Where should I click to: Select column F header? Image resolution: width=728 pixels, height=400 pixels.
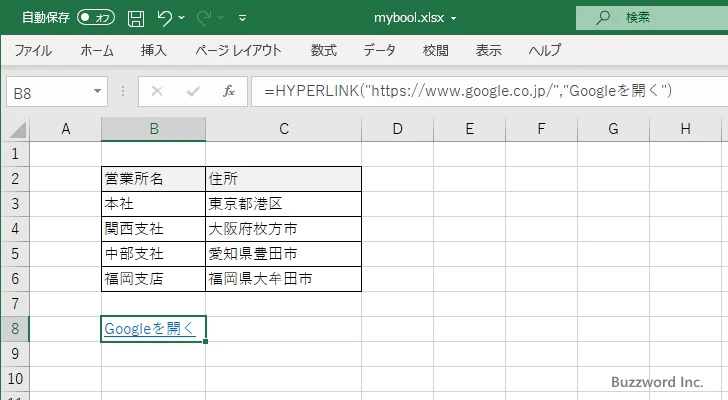click(541, 129)
